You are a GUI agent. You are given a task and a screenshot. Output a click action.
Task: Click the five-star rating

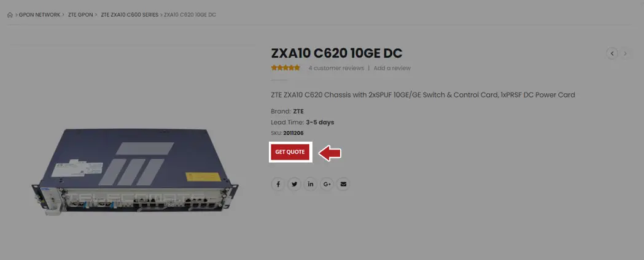click(x=285, y=68)
